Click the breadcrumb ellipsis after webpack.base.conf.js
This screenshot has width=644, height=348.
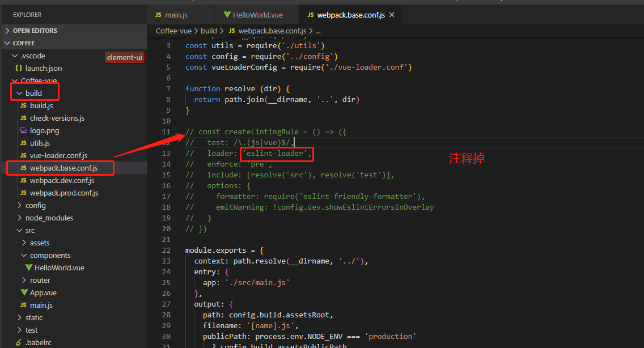coord(318,31)
